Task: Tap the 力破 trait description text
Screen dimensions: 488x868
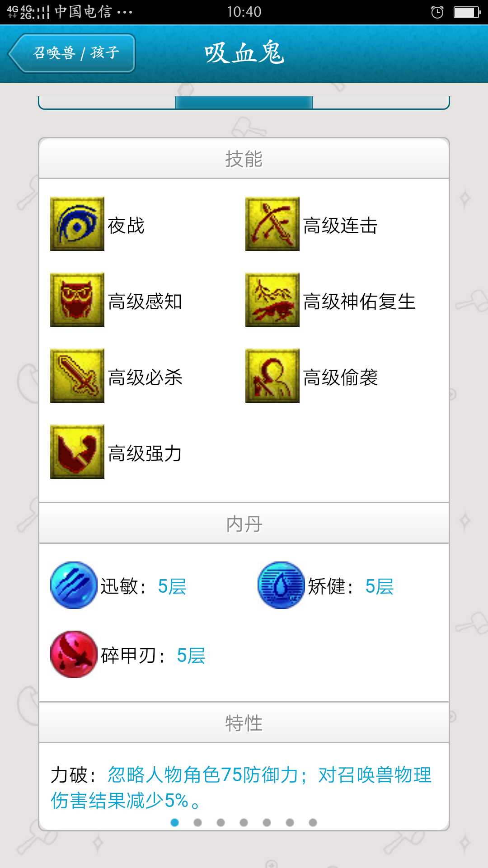Action: pyautogui.click(x=241, y=788)
